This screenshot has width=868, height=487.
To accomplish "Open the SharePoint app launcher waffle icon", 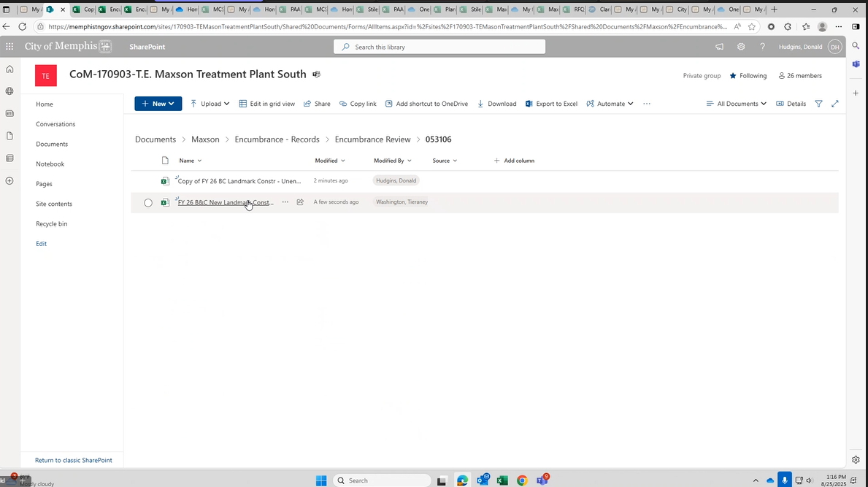I will tap(9, 46).
